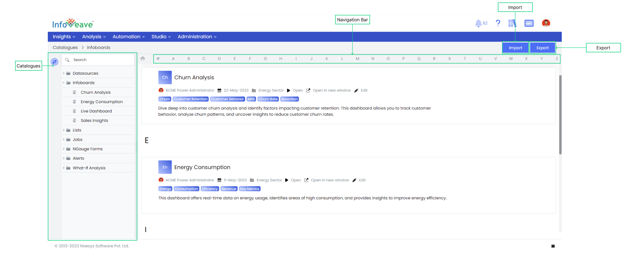This screenshot has height=253, width=644.
Task: Collapse the Infoboards folder
Action: pos(63,83)
